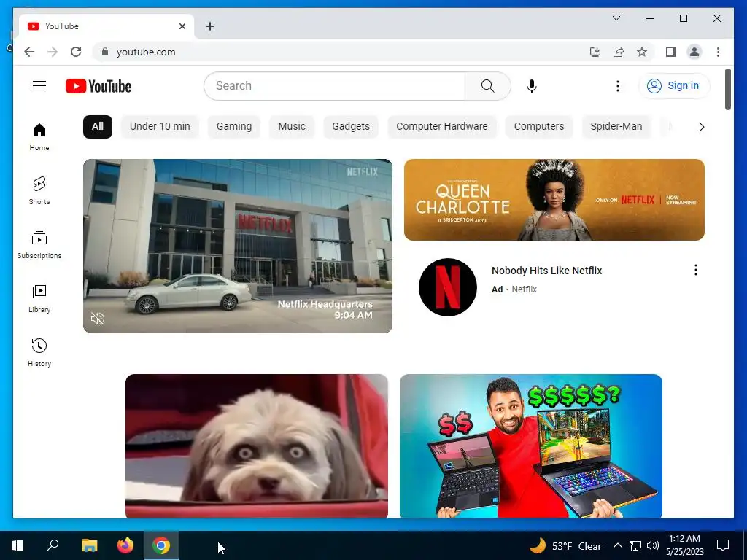
Task: Open taskbar search magnifier
Action: click(53, 545)
